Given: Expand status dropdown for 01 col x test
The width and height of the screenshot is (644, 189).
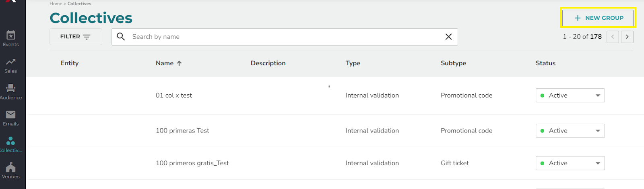Looking at the screenshot, I should [570, 96].
